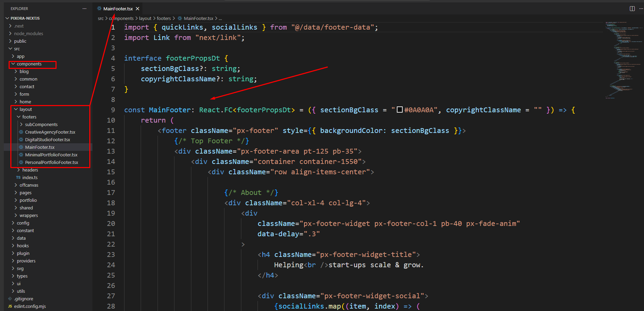Select MainFooter.tsx in the explorer tree
This screenshot has width=644, height=311.
(40, 147)
